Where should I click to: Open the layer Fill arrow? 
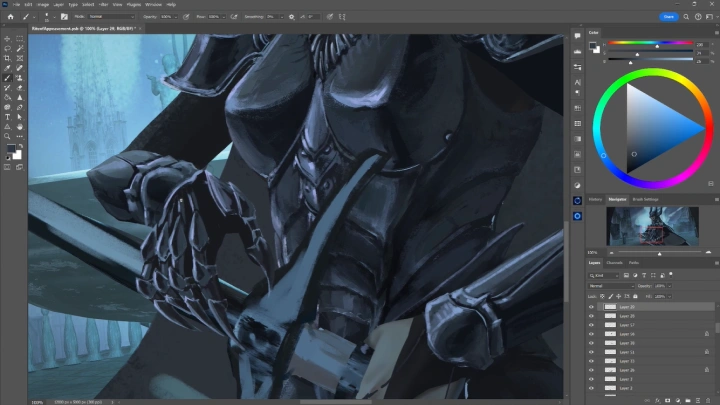coord(669,297)
